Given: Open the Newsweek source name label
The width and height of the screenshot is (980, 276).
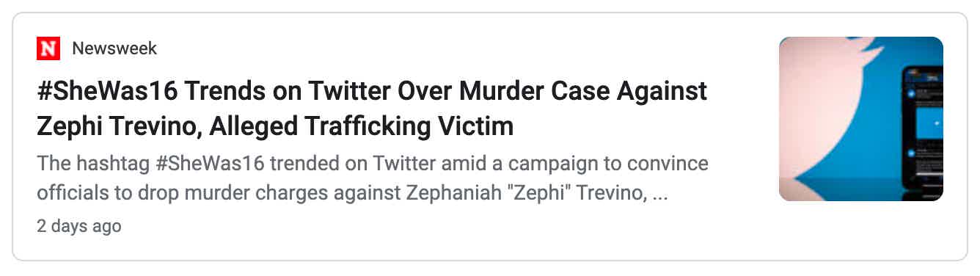Looking at the screenshot, I should (114, 49).
